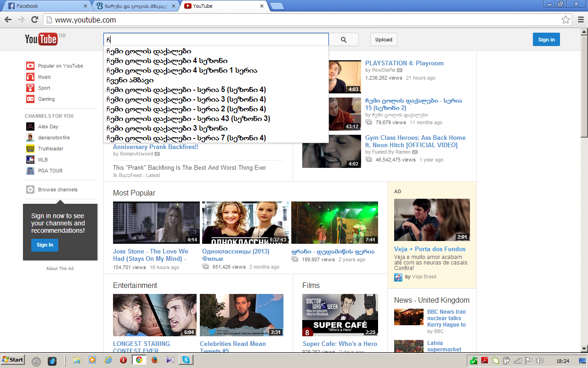The image size is (588, 368).
Task: Open the MLB channel icon
Action: (x=30, y=160)
